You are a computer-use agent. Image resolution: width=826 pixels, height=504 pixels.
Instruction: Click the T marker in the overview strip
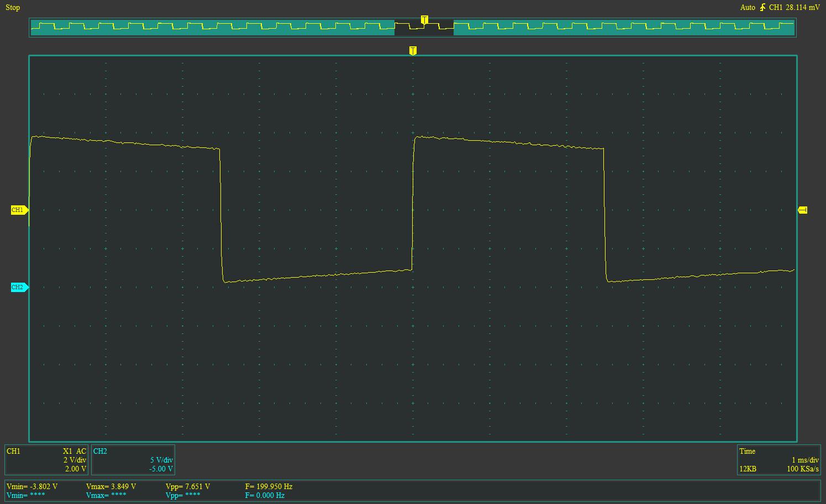[424, 20]
